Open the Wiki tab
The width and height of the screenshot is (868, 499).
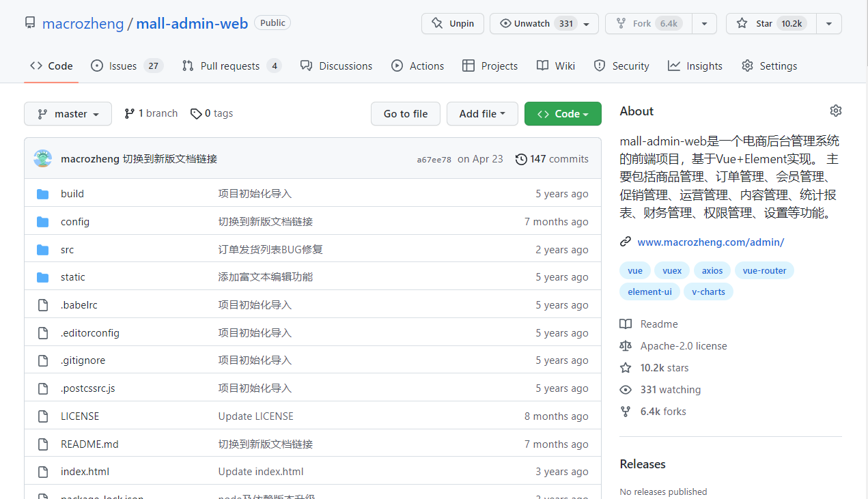click(556, 66)
